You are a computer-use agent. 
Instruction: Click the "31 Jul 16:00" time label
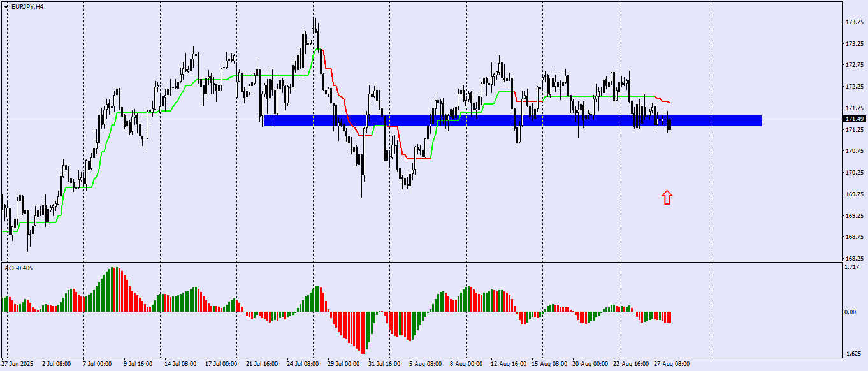pyautogui.click(x=384, y=365)
